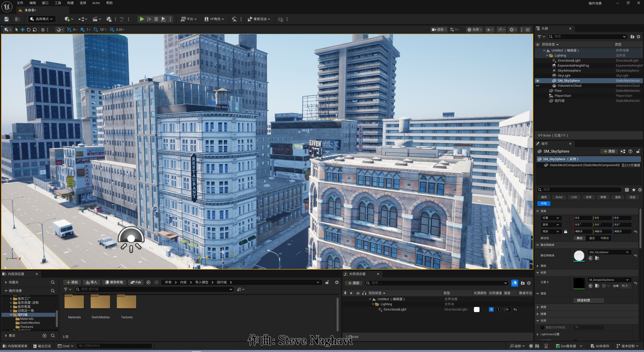Select the translate move tool

pyautogui.click(x=23, y=30)
